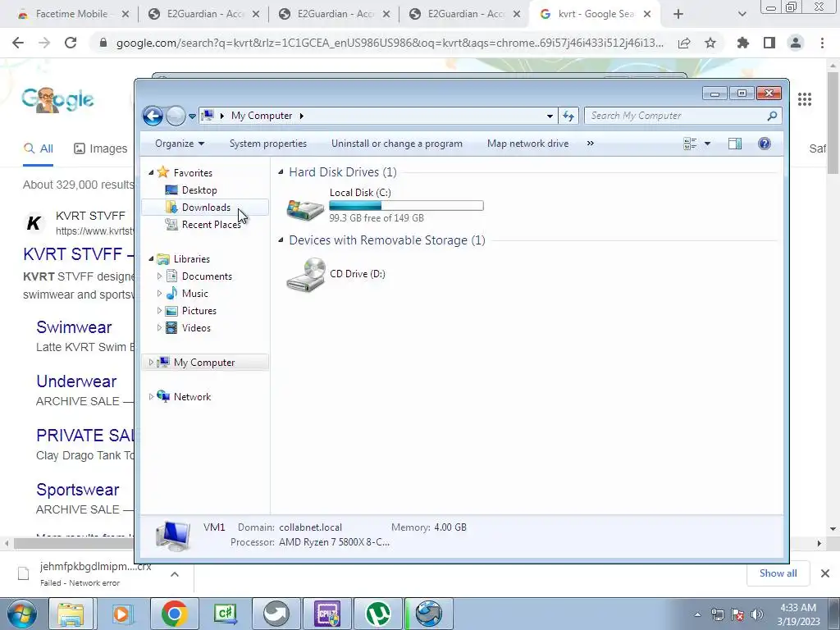Screen dimensions: 840x630
Task: Select the Music library
Action: [194, 294]
